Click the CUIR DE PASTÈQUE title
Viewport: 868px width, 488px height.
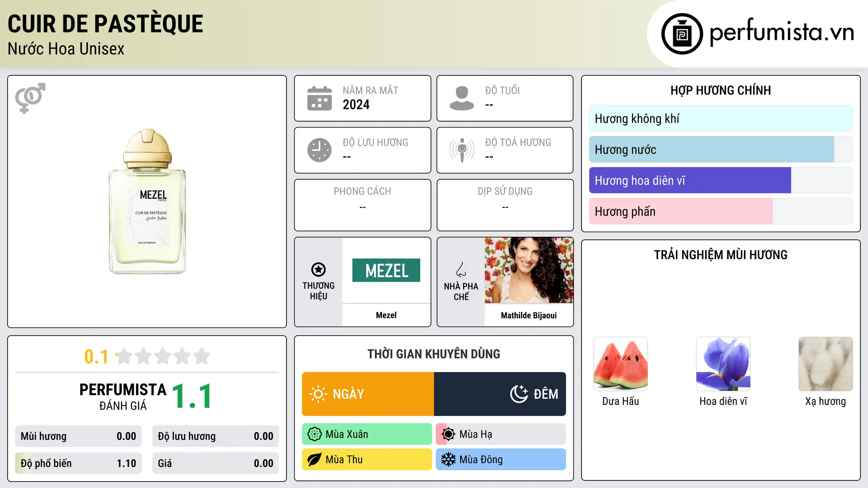coord(106,24)
